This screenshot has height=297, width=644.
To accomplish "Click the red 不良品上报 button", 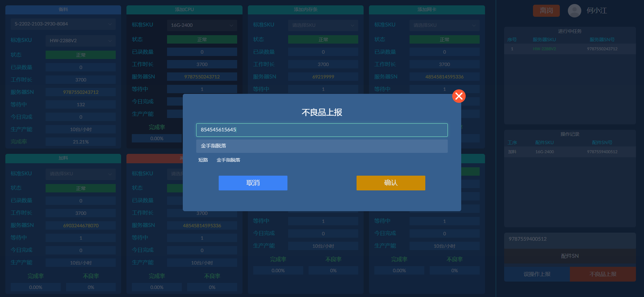I will coord(603,274).
